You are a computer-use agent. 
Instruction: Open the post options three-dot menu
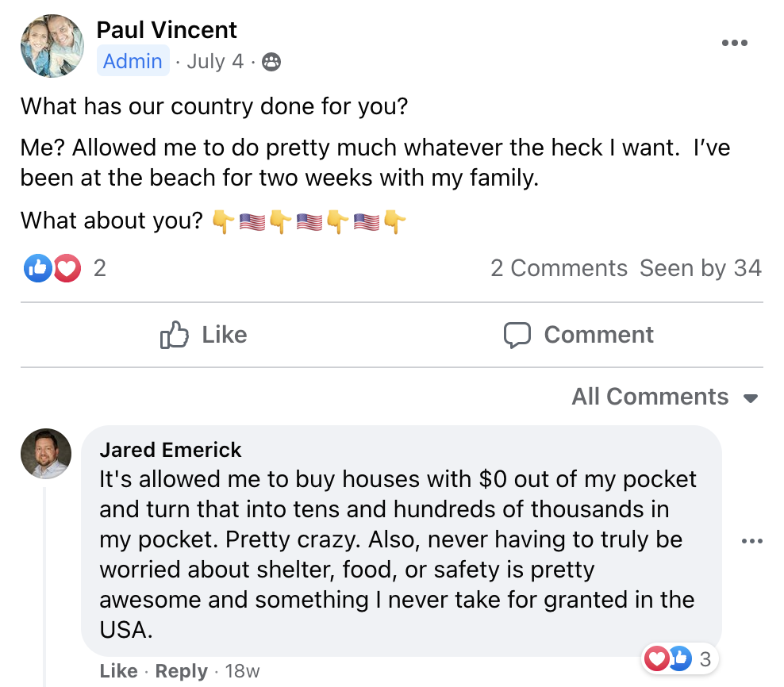pos(734,44)
